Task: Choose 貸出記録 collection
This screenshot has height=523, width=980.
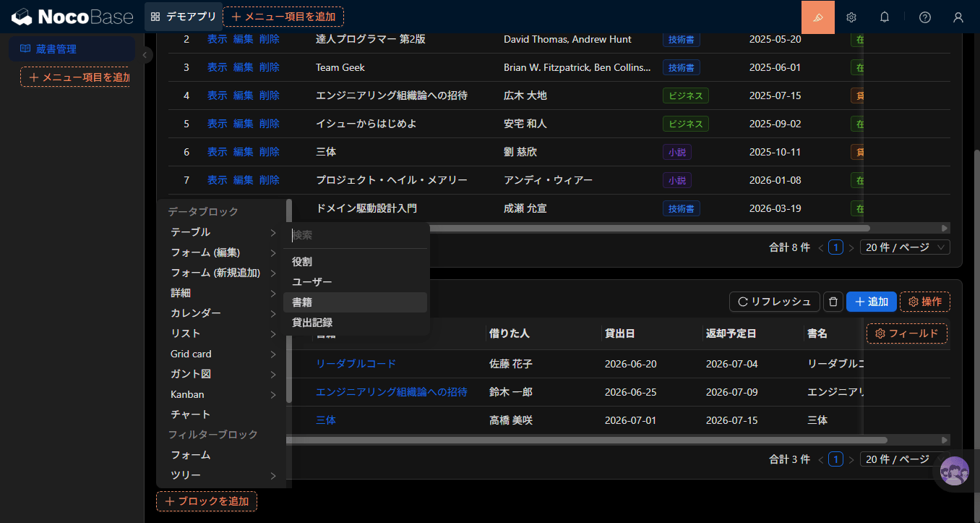Action: pyautogui.click(x=356, y=323)
